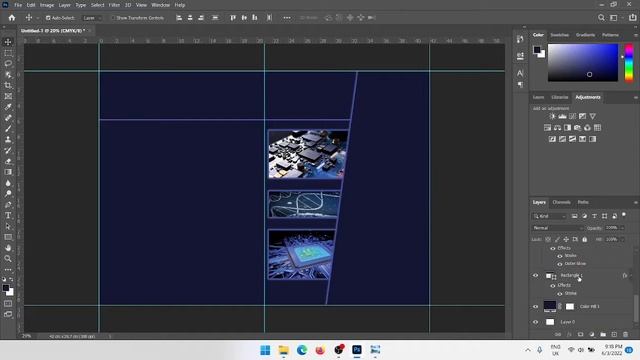Open the workspace switcher at top right

[x=614, y=18]
